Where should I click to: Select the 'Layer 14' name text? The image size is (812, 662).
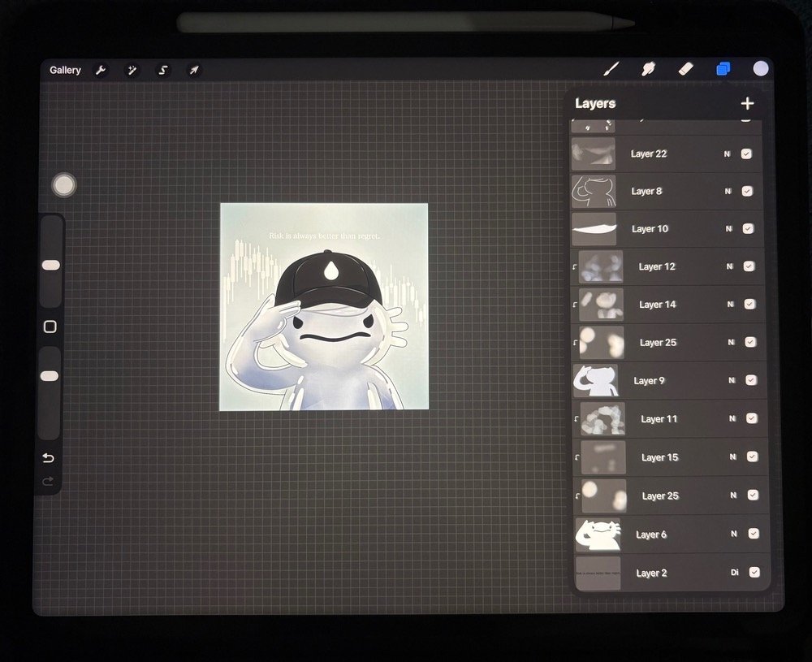coord(658,305)
